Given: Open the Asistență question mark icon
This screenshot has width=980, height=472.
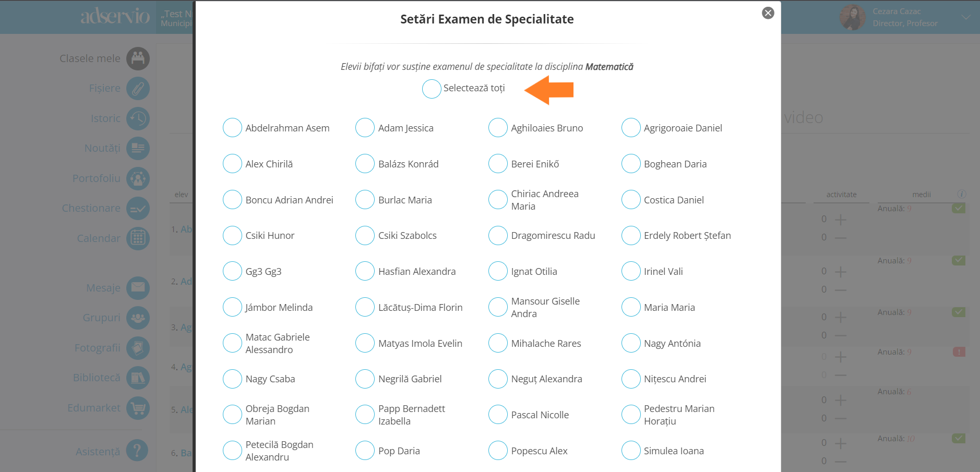Looking at the screenshot, I should [137, 451].
